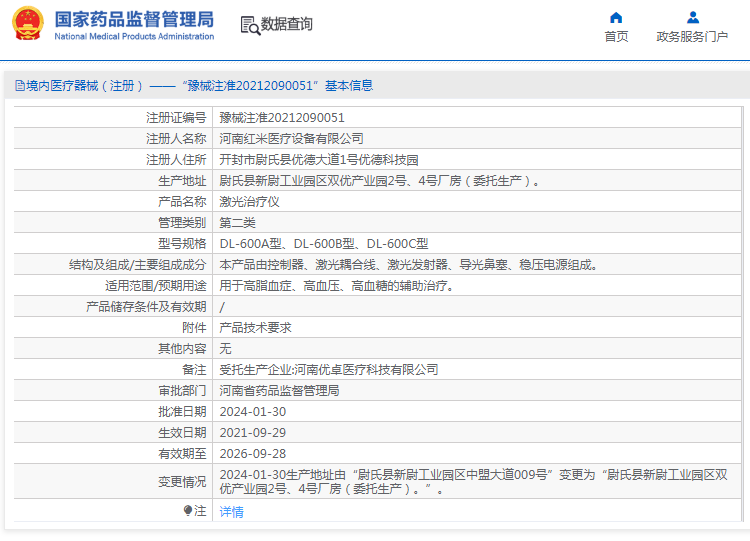
Task: Click the data query magnifier icon
Action: click(250, 25)
